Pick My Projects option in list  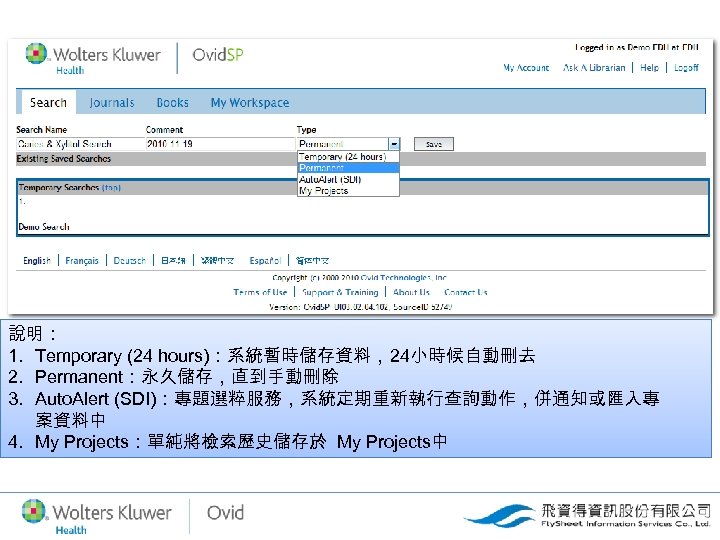click(x=349, y=191)
